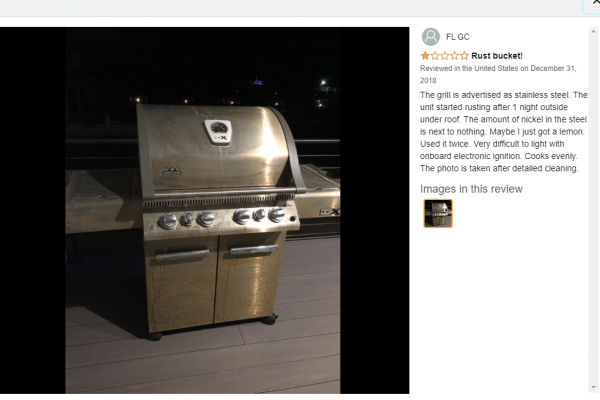Screen dimensions: 600x400
Task: Click the empty fourth rating star
Action: [454, 56]
